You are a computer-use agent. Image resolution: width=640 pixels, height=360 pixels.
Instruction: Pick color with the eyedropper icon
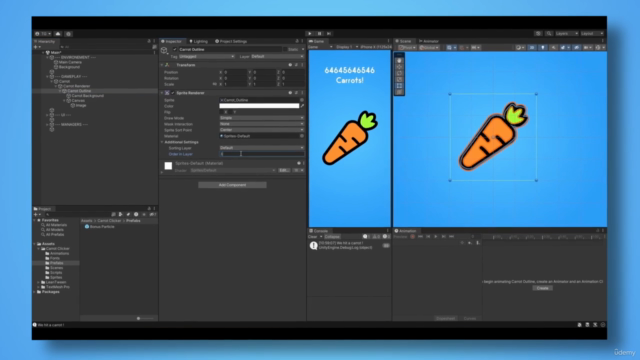302,106
